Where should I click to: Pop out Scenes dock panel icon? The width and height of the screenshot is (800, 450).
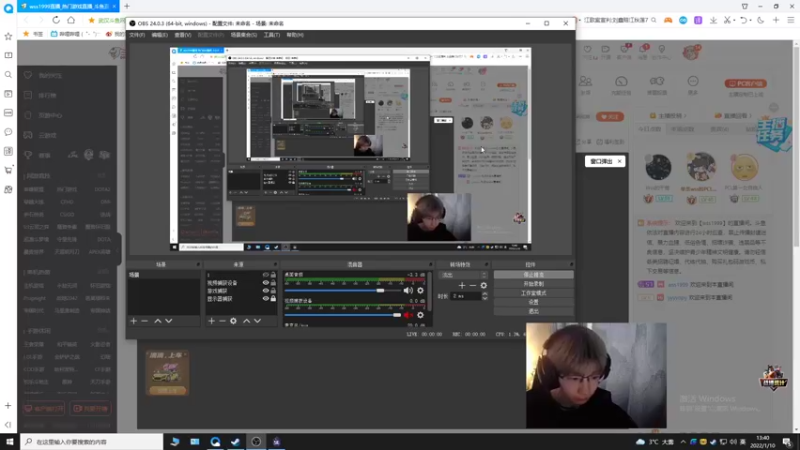coord(198,264)
